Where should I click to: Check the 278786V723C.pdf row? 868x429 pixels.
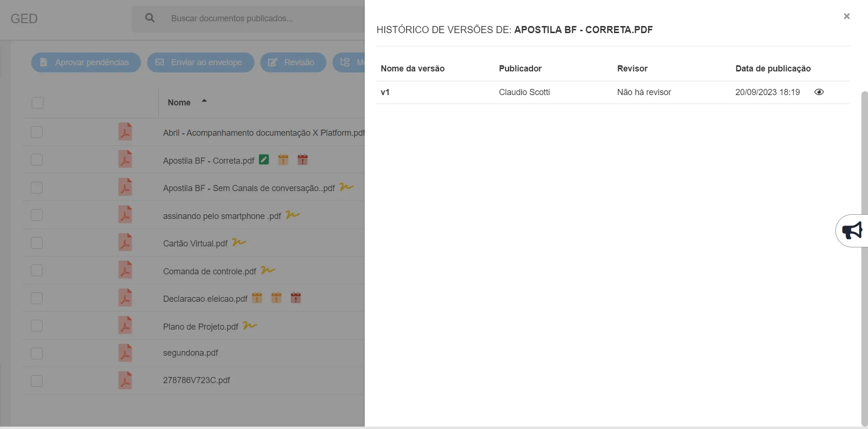(x=36, y=381)
